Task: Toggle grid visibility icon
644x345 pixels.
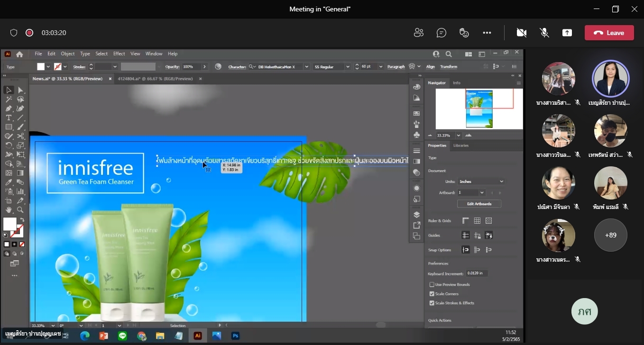Action: [477, 220]
